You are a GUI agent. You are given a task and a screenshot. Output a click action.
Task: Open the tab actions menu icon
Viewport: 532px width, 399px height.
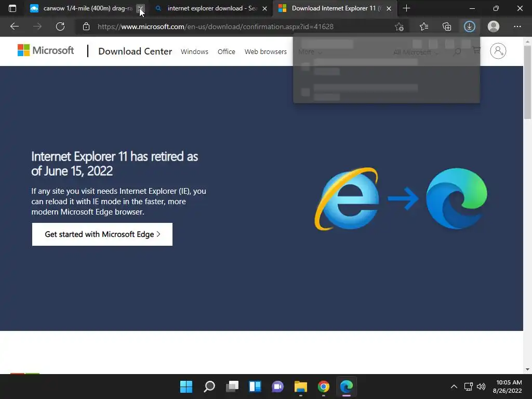pyautogui.click(x=12, y=8)
